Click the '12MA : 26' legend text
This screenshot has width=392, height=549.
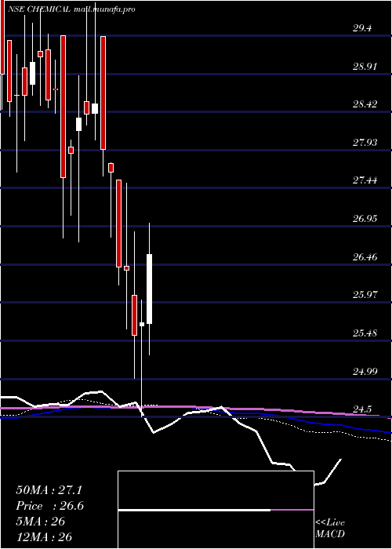coord(44,536)
